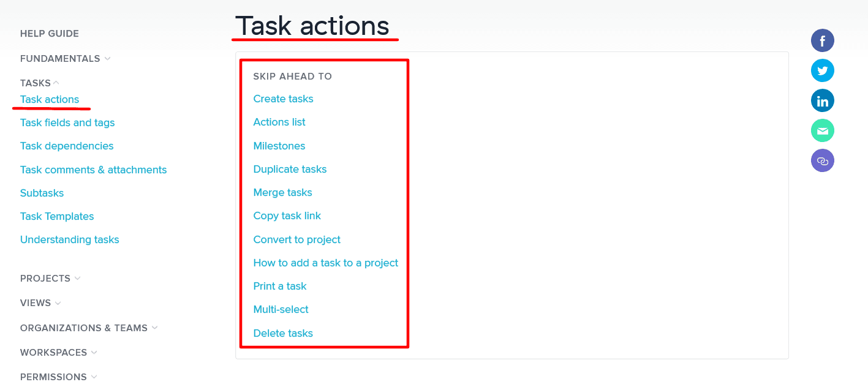The height and width of the screenshot is (390, 868).
Task: Open the Merge tasks article section
Action: (x=282, y=192)
